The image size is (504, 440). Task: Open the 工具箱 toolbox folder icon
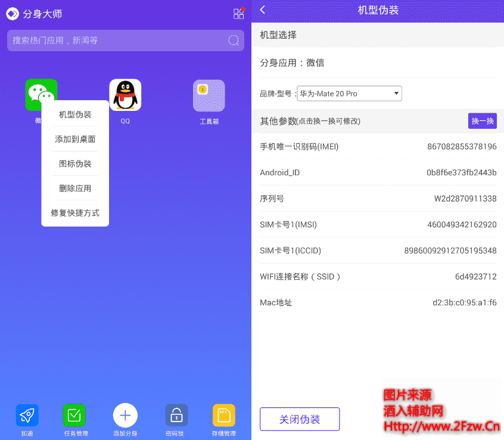[209, 95]
